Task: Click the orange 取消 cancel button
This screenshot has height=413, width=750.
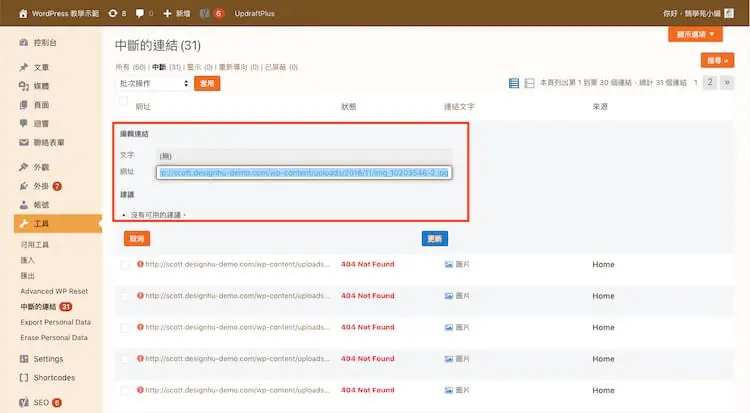Action: click(137, 238)
